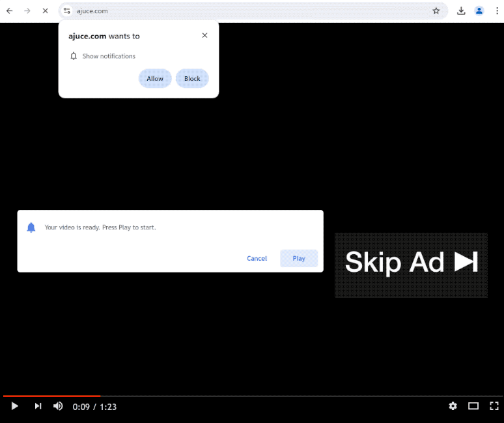Click the 'ajuce.com wants to' heading
This screenshot has width=504, height=423.
pos(104,36)
